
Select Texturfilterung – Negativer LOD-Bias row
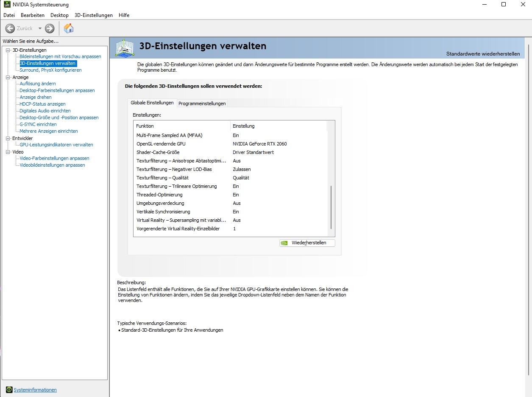(x=231, y=169)
